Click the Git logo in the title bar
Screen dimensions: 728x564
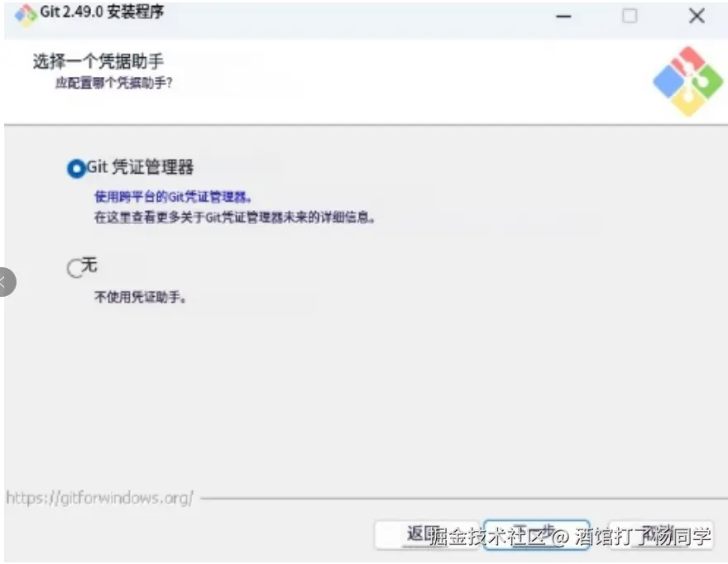tap(26, 15)
